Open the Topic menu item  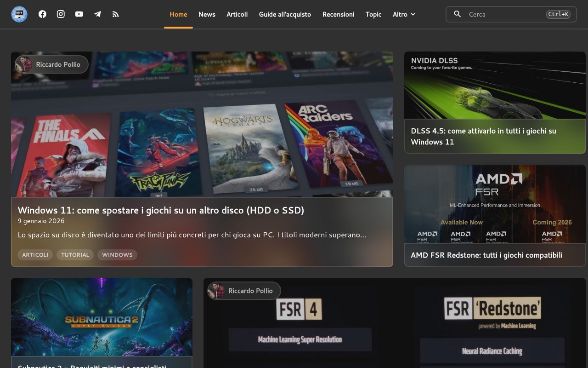click(x=373, y=14)
